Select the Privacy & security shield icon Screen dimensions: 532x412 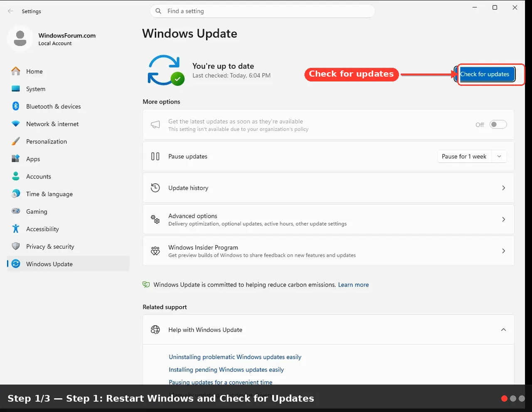coord(16,246)
